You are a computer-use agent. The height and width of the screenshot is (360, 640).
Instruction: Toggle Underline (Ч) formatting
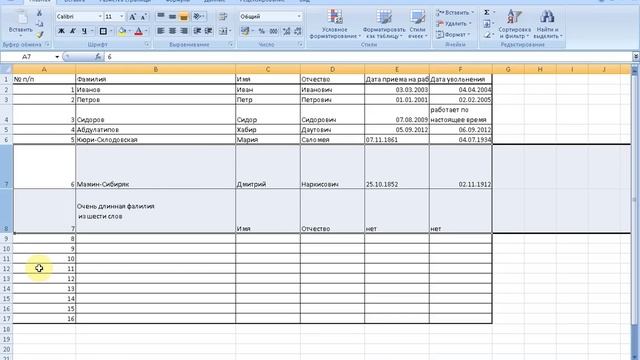click(84, 31)
